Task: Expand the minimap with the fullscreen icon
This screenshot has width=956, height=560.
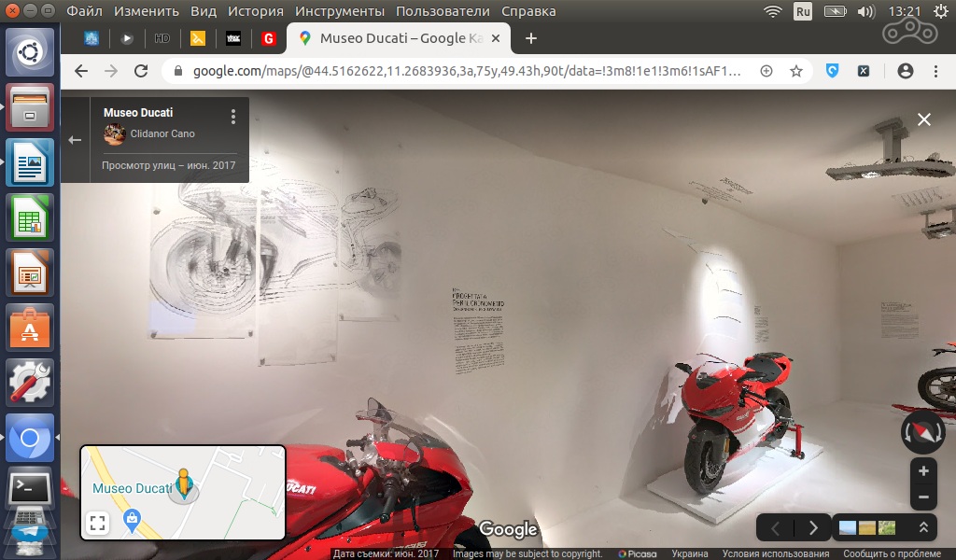Action: [x=97, y=524]
